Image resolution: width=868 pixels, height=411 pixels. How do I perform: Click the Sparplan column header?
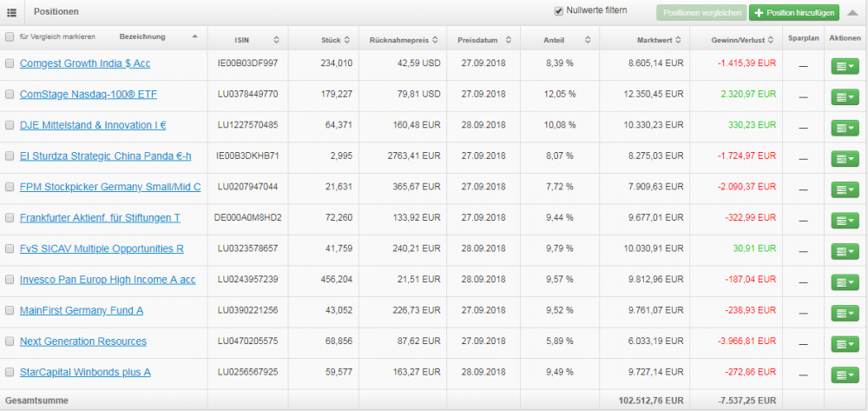pos(803,38)
